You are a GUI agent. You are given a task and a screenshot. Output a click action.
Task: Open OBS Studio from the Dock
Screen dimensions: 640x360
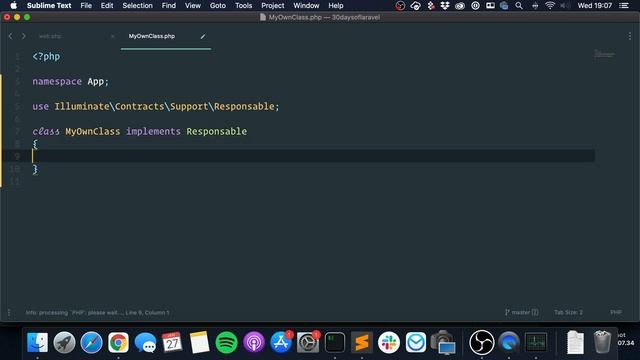pyautogui.click(x=482, y=342)
